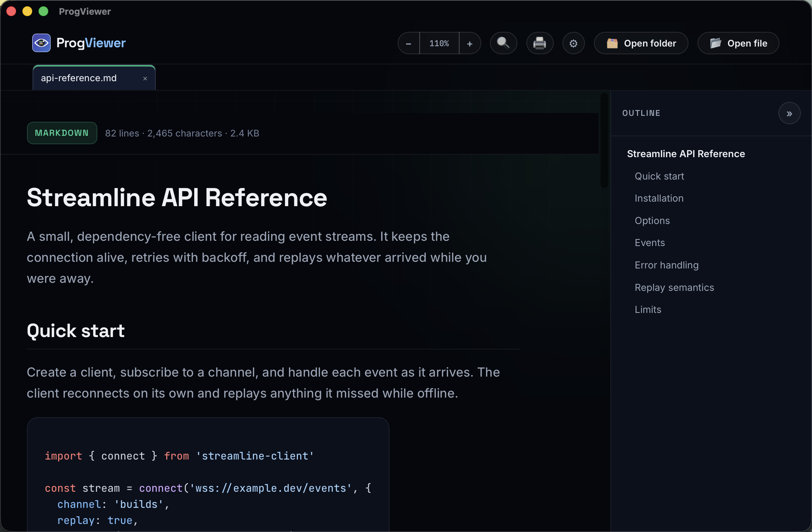Click the 'replay: true' code line
This screenshot has height=532, width=812.
98,520
